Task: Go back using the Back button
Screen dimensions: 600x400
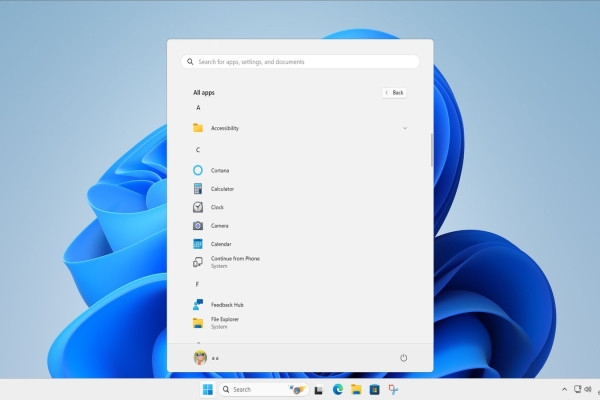Action: coord(394,93)
